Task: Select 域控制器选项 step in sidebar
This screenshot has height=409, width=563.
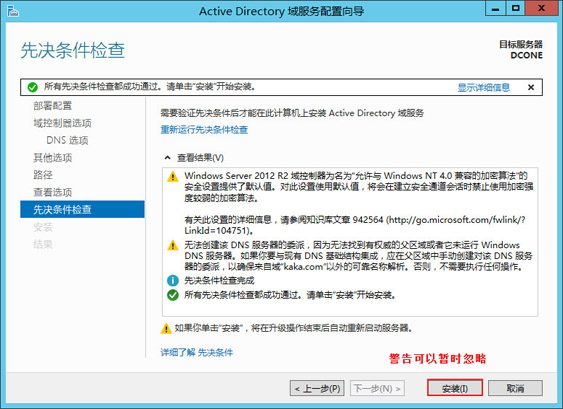Action: [x=62, y=123]
